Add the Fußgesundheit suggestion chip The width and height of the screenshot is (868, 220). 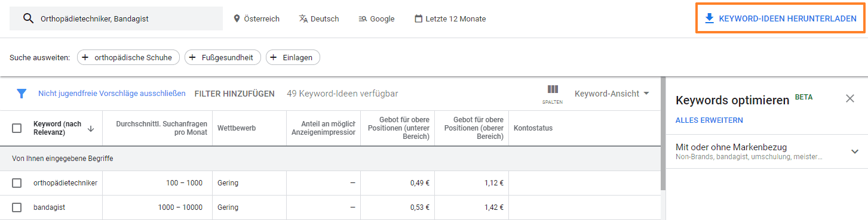pos(223,57)
